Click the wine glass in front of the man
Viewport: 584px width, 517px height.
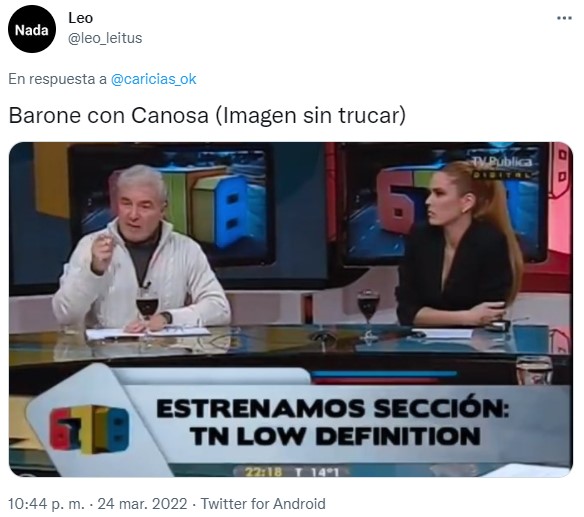pyautogui.click(x=147, y=304)
